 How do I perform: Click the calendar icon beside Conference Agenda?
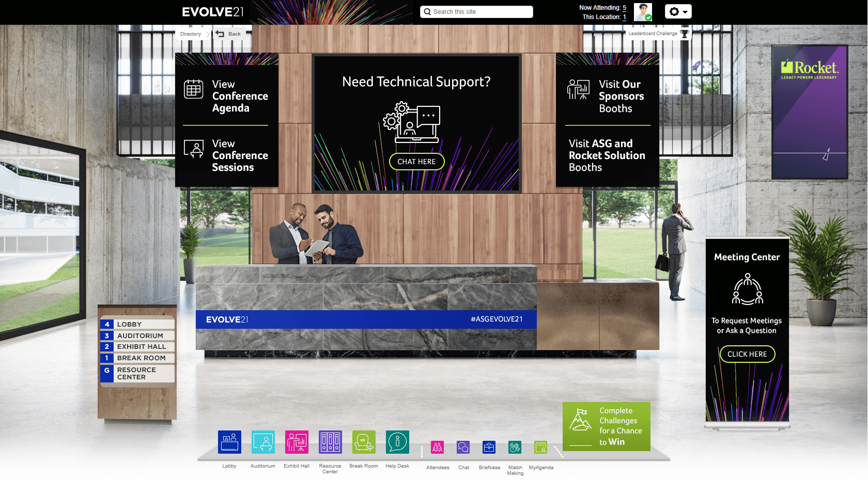tap(194, 89)
